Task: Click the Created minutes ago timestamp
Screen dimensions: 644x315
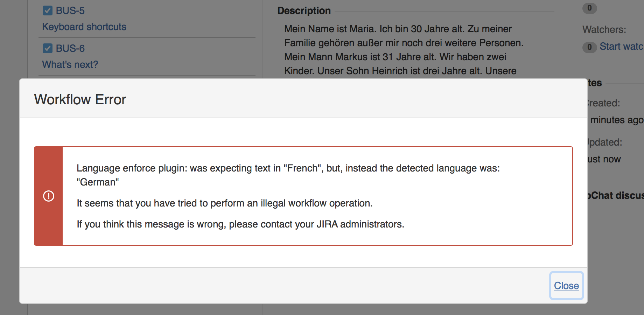Action: (x=616, y=120)
